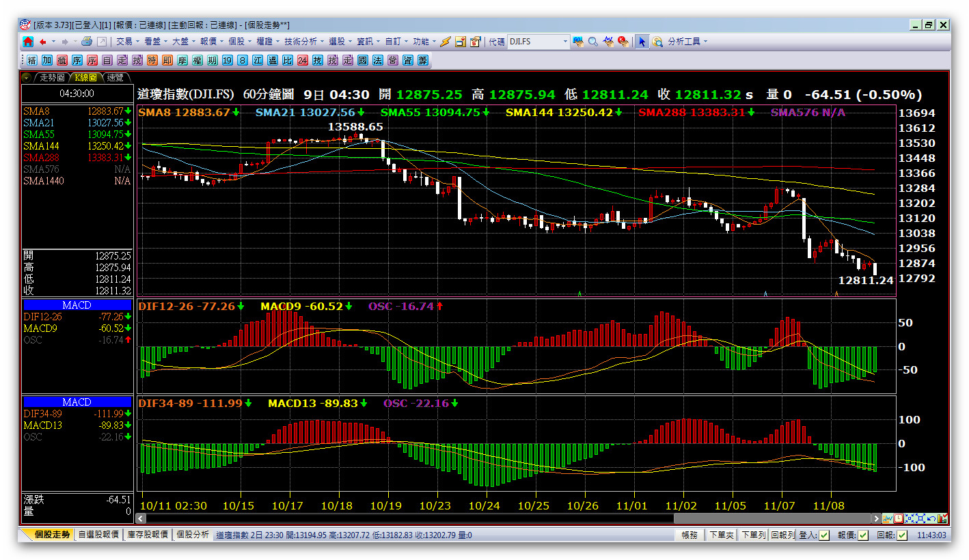Open the back arrow history dropdown

coord(53,42)
